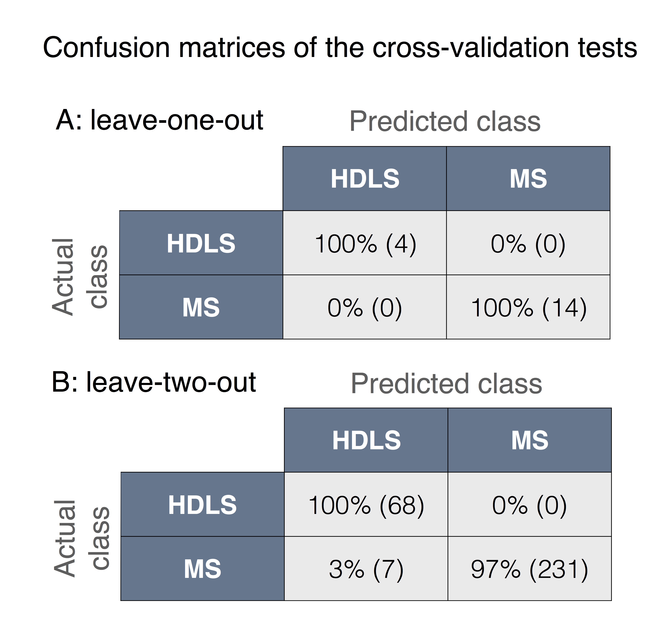The width and height of the screenshot is (672, 641).
Task: Click the "Predicted class" label above matrix B
Action: (x=446, y=384)
